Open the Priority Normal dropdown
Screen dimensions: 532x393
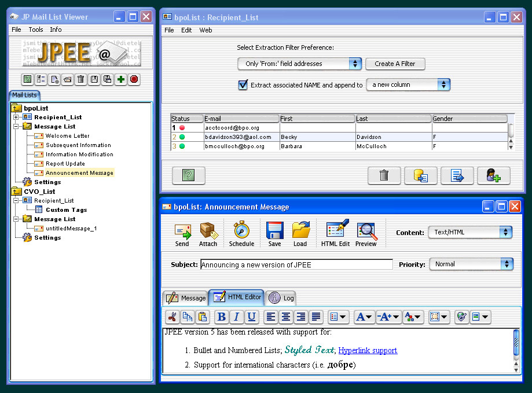tap(471, 264)
